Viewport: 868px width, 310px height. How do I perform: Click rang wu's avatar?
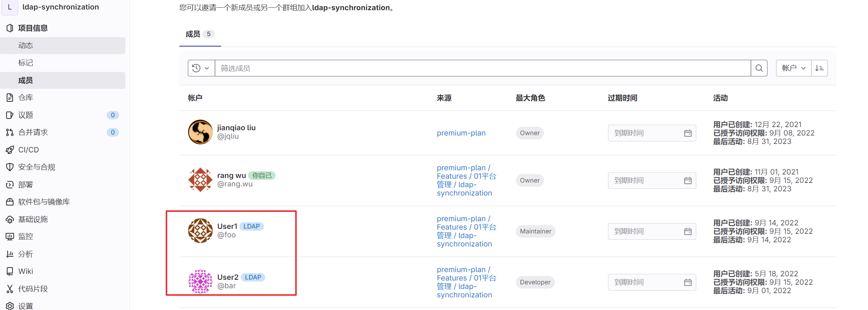200,180
